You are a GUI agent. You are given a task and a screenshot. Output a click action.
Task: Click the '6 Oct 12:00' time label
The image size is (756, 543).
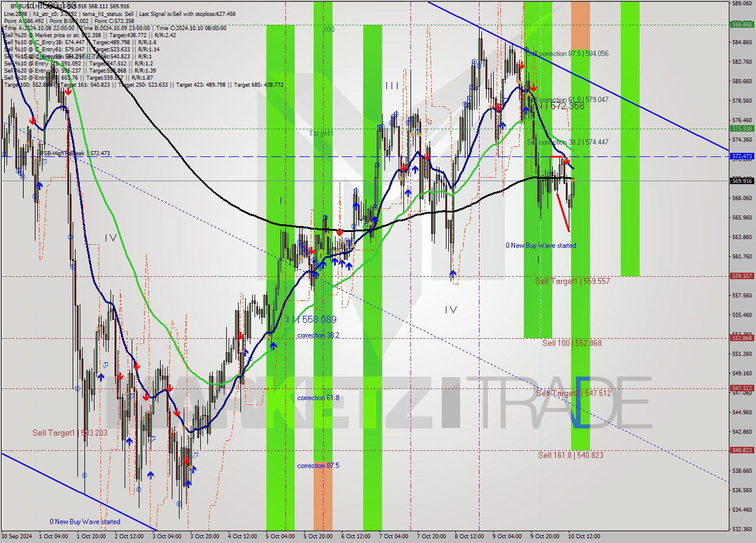coord(356,537)
